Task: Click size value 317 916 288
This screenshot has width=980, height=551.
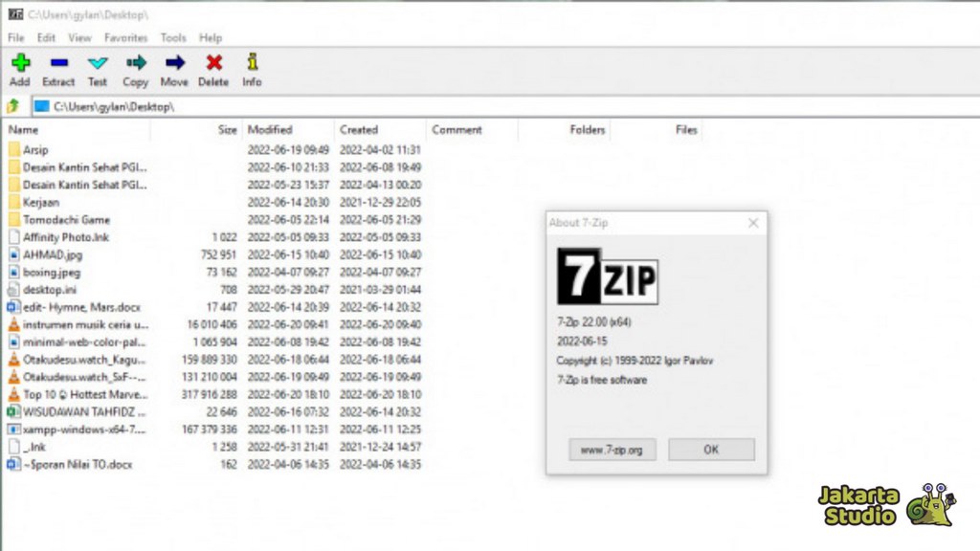Action: click(210, 395)
